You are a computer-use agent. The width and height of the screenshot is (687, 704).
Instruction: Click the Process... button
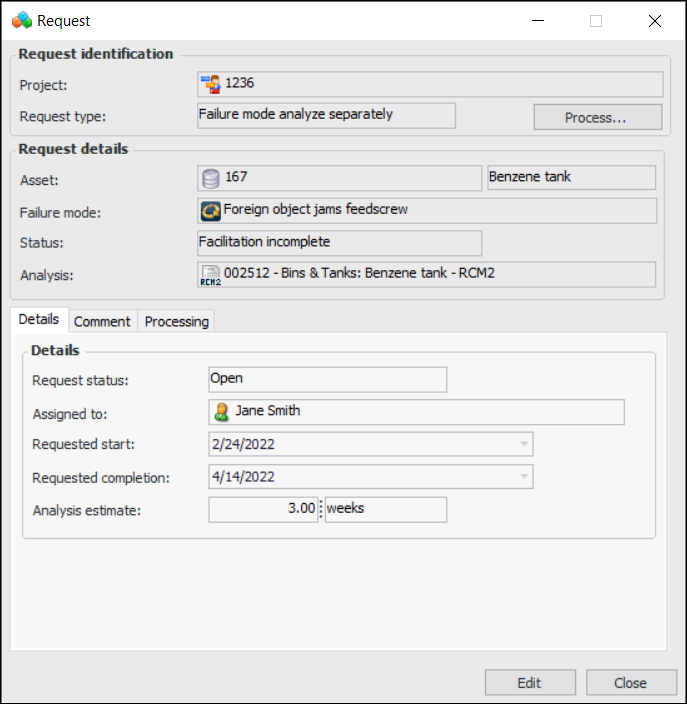(x=597, y=117)
